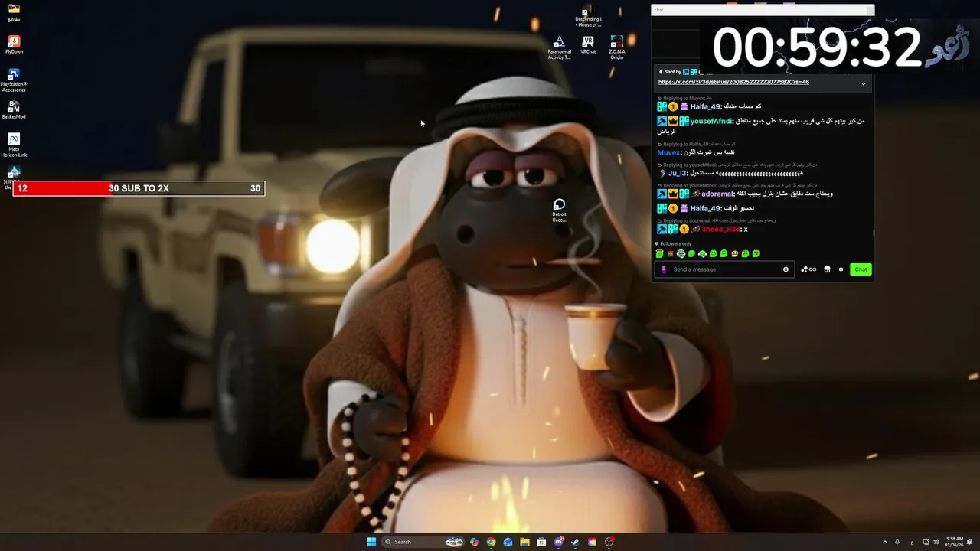Open the iFlyDown desktop shortcut
The image size is (980, 551).
tap(14, 44)
